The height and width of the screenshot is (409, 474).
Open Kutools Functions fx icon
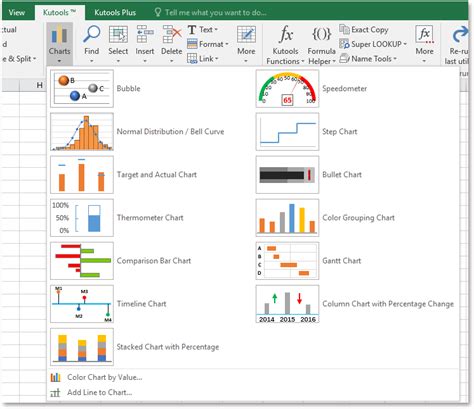(x=286, y=34)
